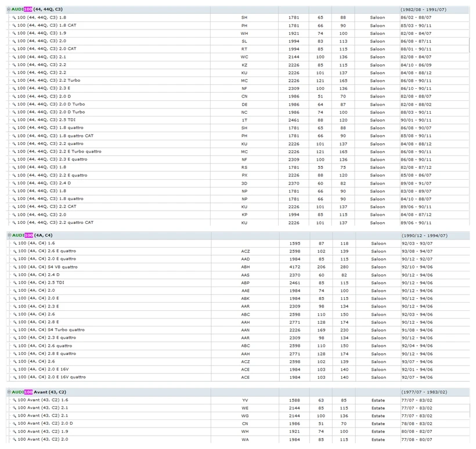Click magnifier icon next to 100 (44, 44Q, C3) 1.9
Viewport: 476px width, 449px height.
click(14, 34)
